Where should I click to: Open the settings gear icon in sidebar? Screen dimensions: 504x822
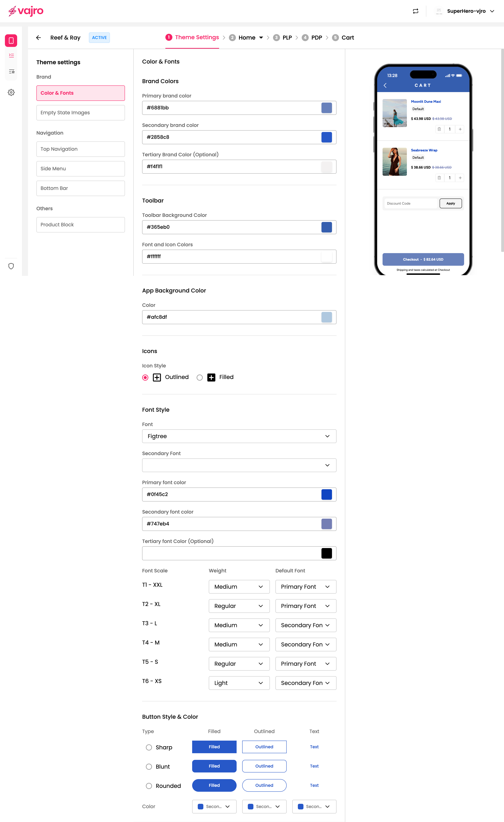pyautogui.click(x=11, y=92)
